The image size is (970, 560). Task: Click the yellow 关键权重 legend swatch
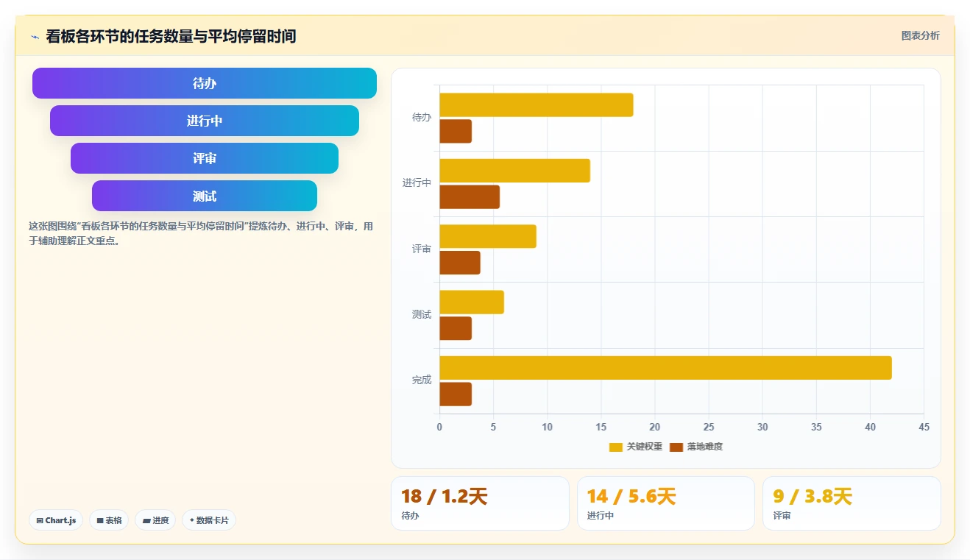pos(616,447)
